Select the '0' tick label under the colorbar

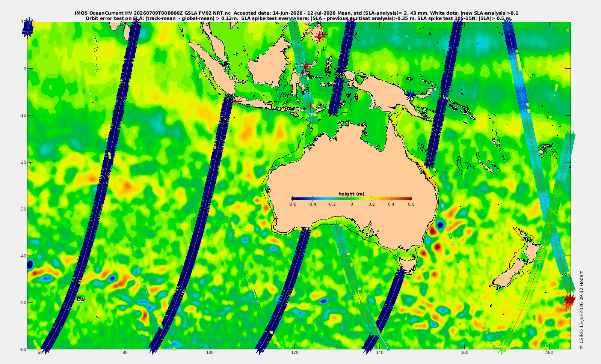coord(352,205)
